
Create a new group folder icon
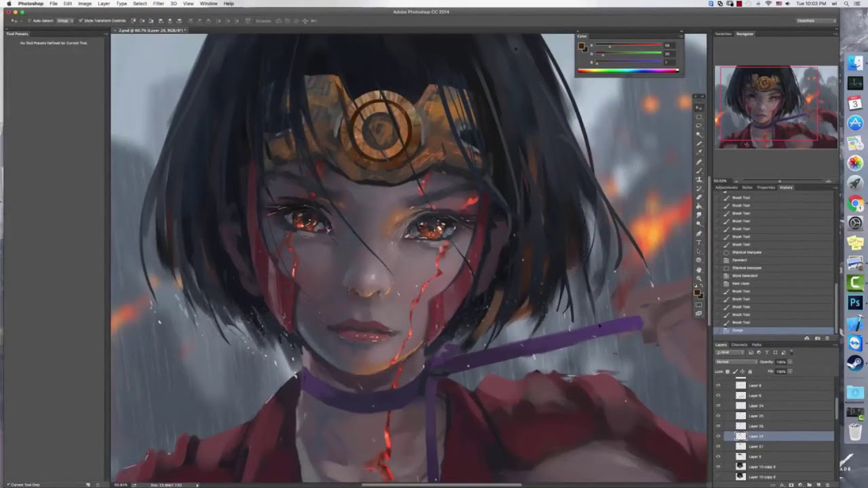[809, 485]
